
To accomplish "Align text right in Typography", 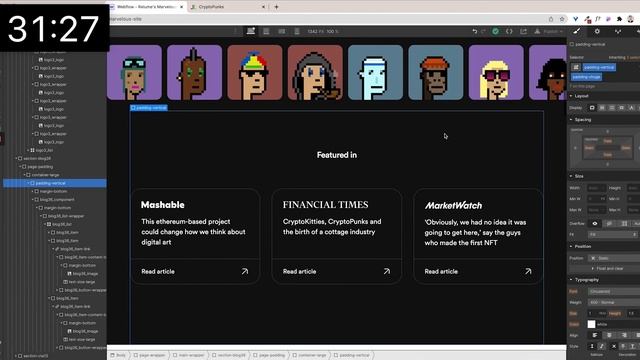I will [x=624, y=335].
